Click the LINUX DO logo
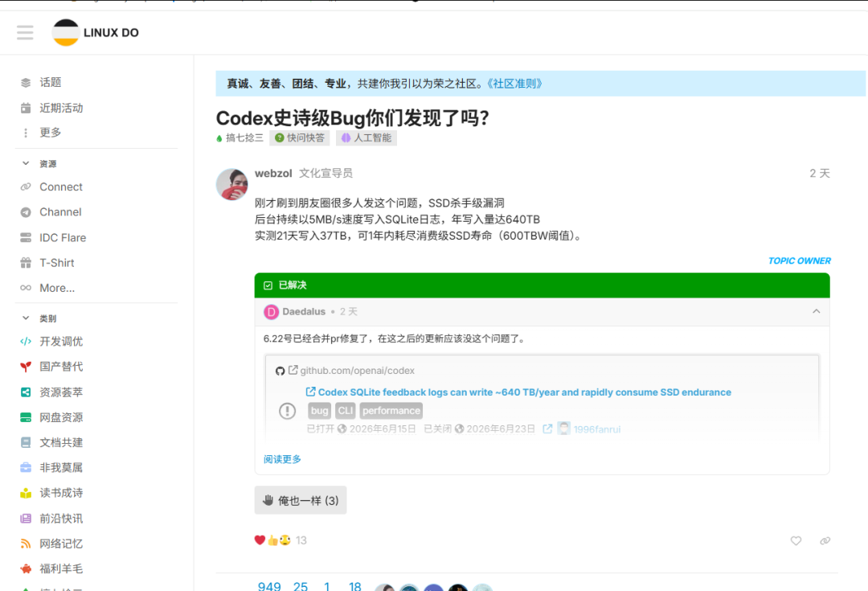The width and height of the screenshot is (868, 591). (95, 33)
